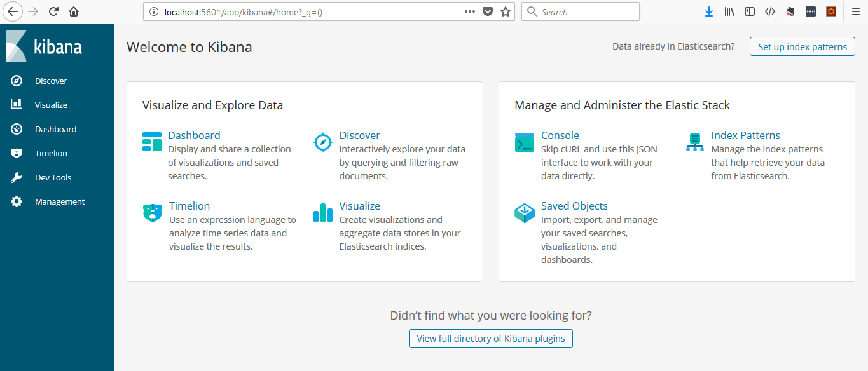Click Timelion bear icon in sidebar

tap(17, 153)
